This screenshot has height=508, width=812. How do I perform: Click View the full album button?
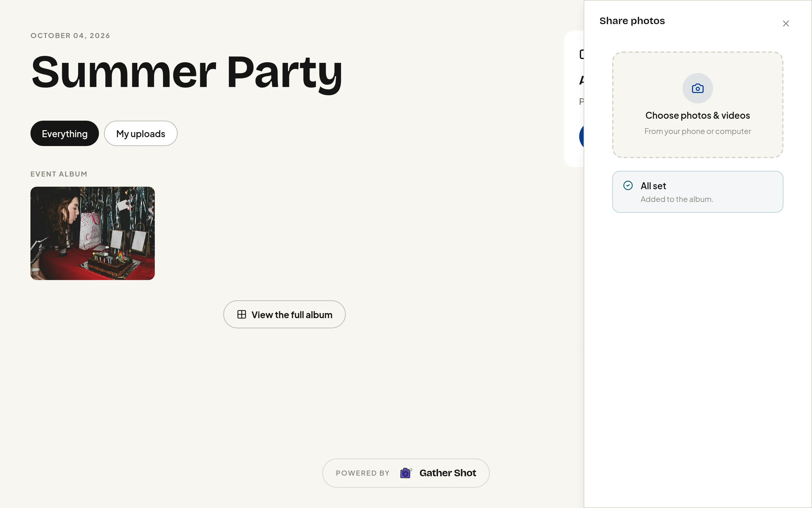[x=284, y=314]
